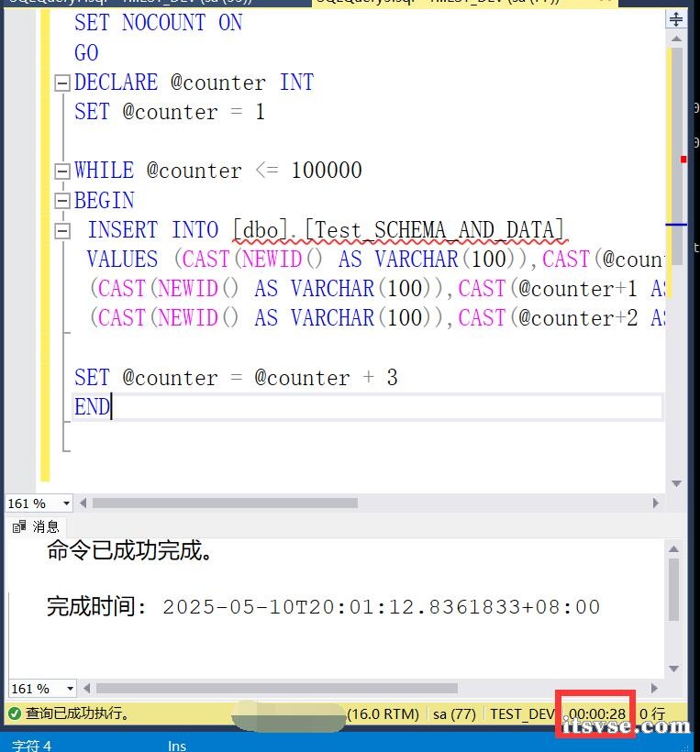Viewport: 700px width, 752px height.
Task: Click the messages vertical scrollbar thumb
Action: (673, 590)
